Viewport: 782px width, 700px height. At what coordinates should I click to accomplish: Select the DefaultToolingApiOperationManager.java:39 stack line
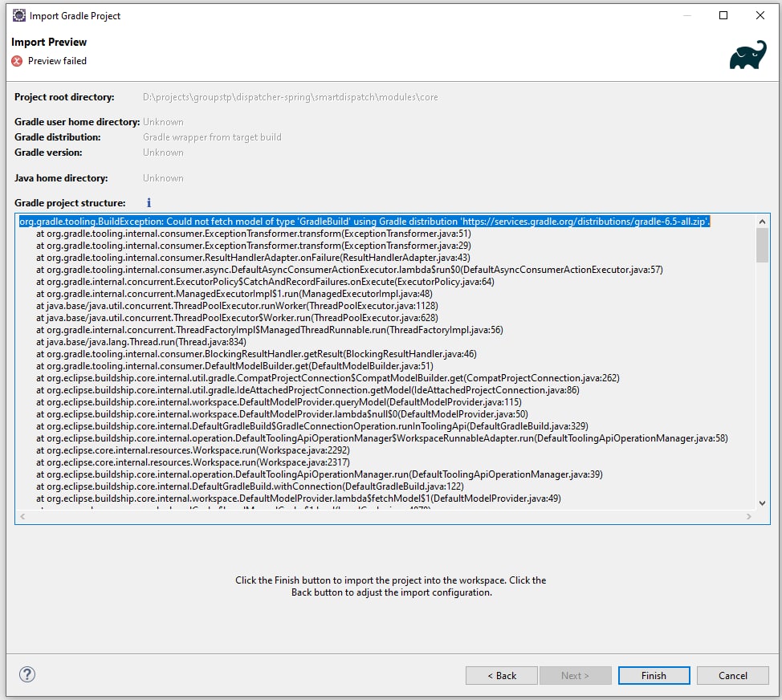click(x=320, y=474)
